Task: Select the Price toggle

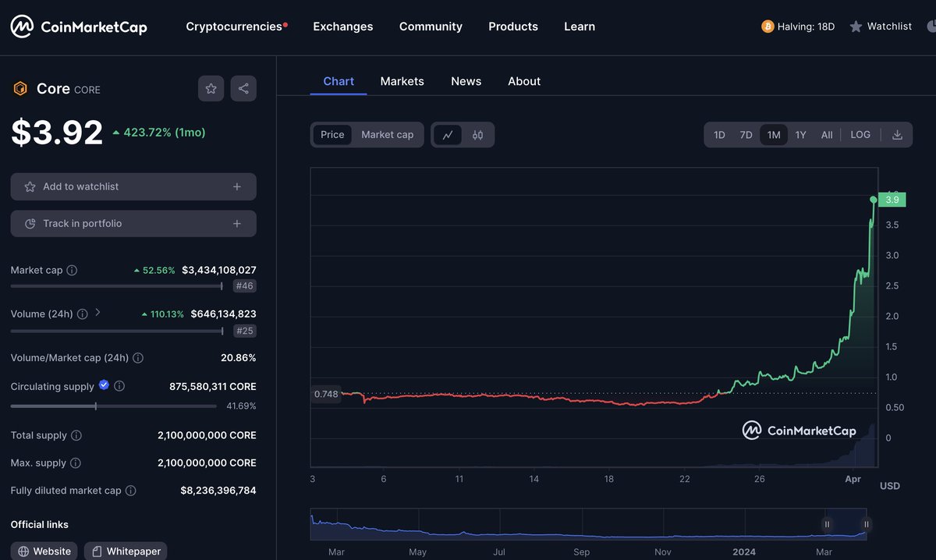Action: pyautogui.click(x=332, y=135)
